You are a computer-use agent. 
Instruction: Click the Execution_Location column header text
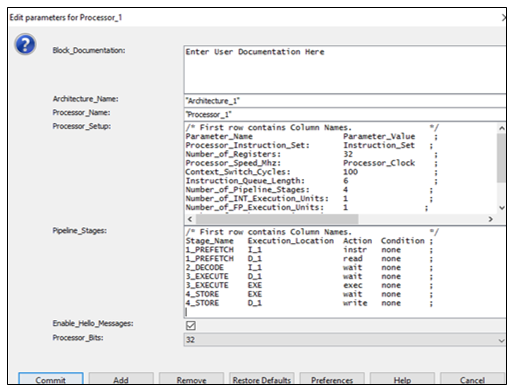coord(291,241)
